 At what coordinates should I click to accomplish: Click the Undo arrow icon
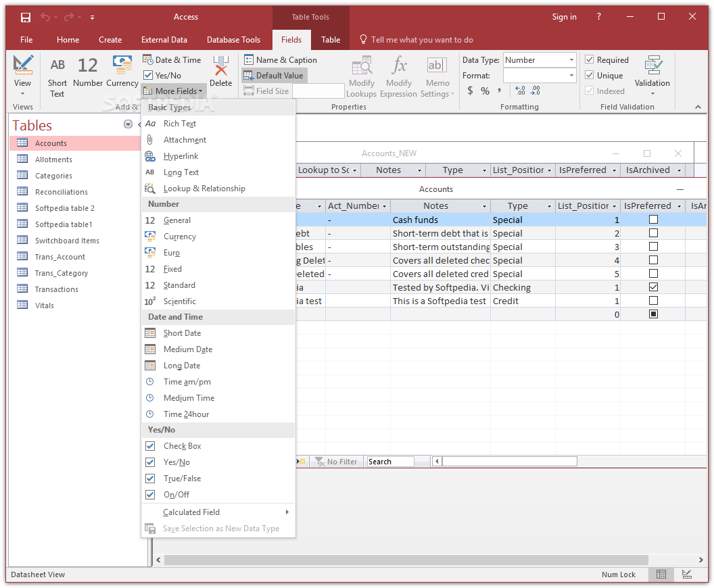[45, 18]
